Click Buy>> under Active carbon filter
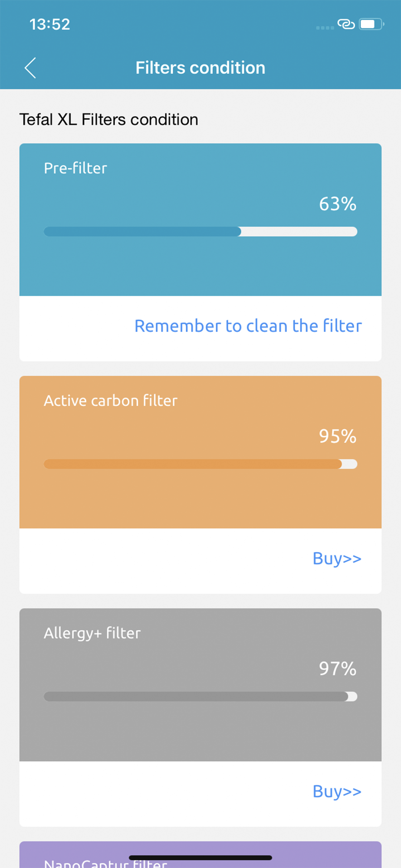The height and width of the screenshot is (868, 401). click(337, 559)
